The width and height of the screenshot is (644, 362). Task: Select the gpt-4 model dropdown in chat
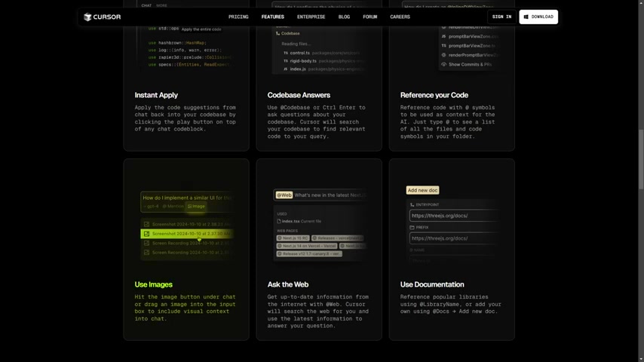pyautogui.click(x=152, y=206)
